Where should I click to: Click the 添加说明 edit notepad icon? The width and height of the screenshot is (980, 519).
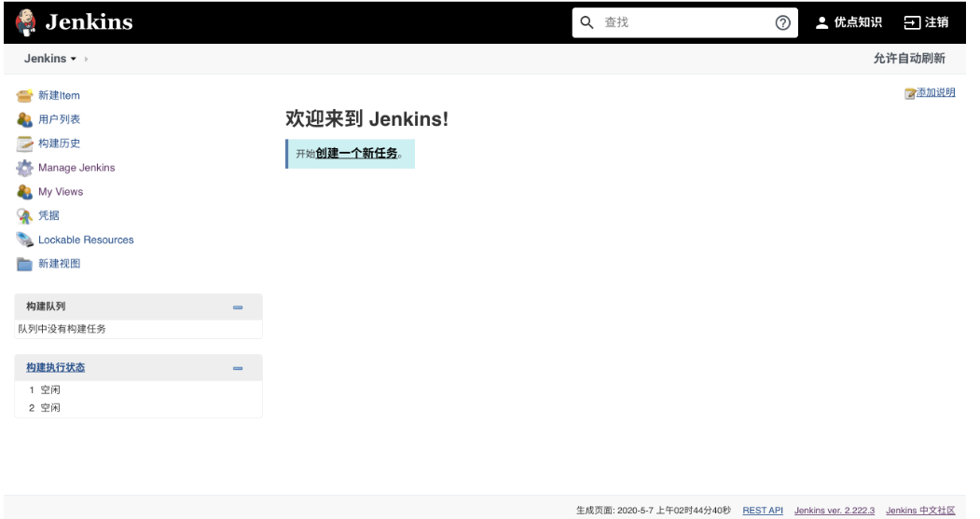pos(910,93)
